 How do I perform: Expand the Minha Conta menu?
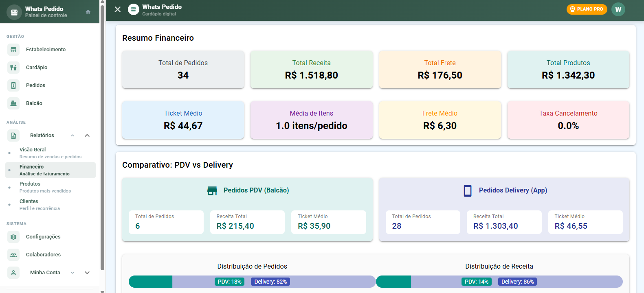(87, 273)
